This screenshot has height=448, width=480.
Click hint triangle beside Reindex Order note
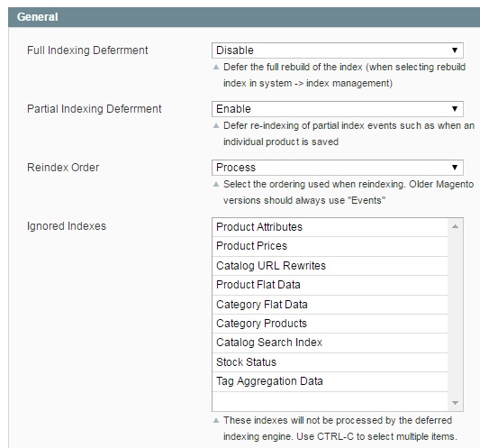[x=216, y=184]
